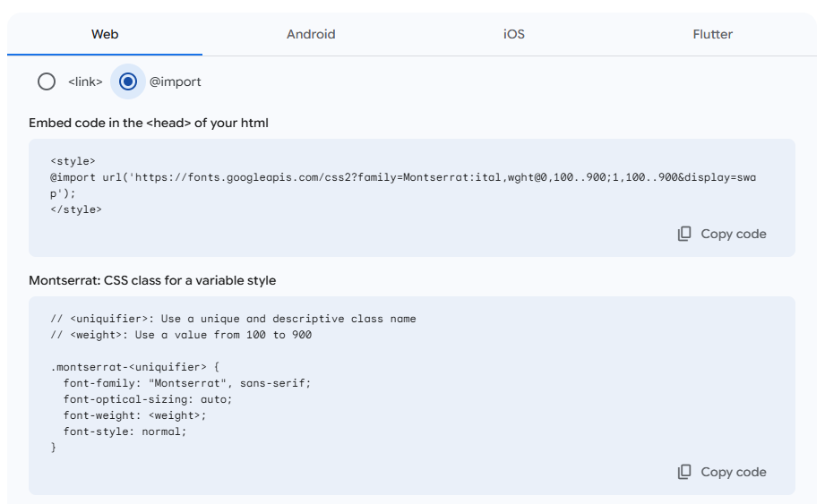Switch to the iOS tab
The height and width of the screenshot is (504, 825).
(513, 34)
